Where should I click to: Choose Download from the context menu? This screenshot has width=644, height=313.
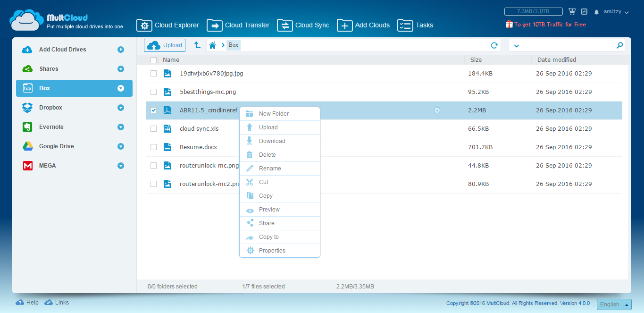272,141
